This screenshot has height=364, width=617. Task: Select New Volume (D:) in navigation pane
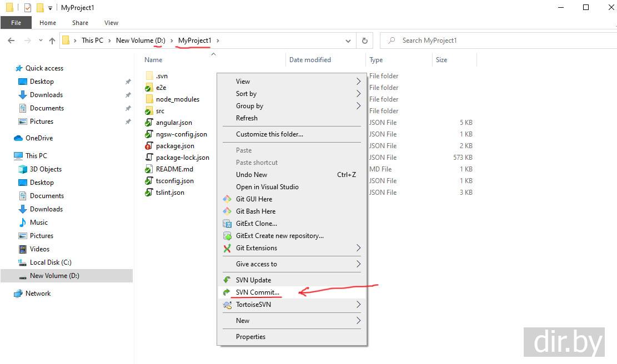click(54, 276)
